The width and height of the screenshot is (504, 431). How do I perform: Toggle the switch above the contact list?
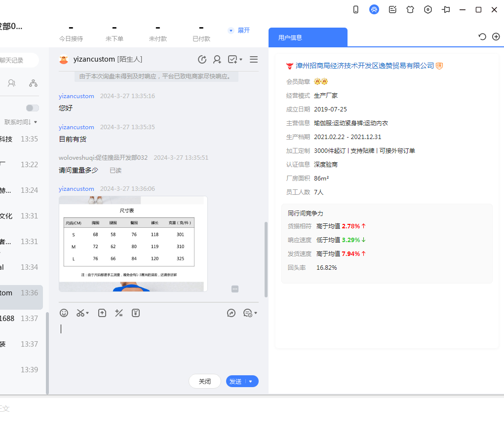pos(33,108)
